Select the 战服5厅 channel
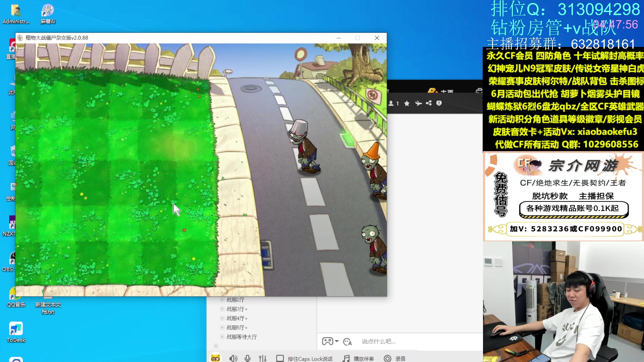 (x=237, y=327)
